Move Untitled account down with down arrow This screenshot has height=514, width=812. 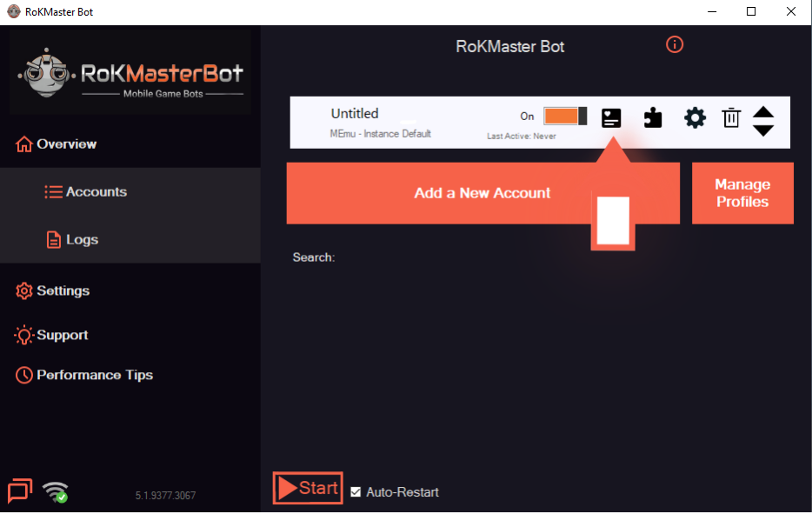[x=763, y=130]
